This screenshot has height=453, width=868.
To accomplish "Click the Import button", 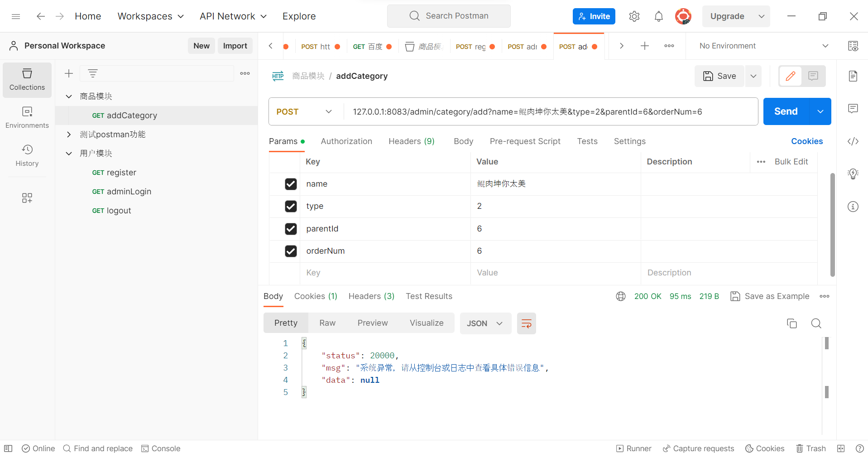I will pyautogui.click(x=235, y=46).
